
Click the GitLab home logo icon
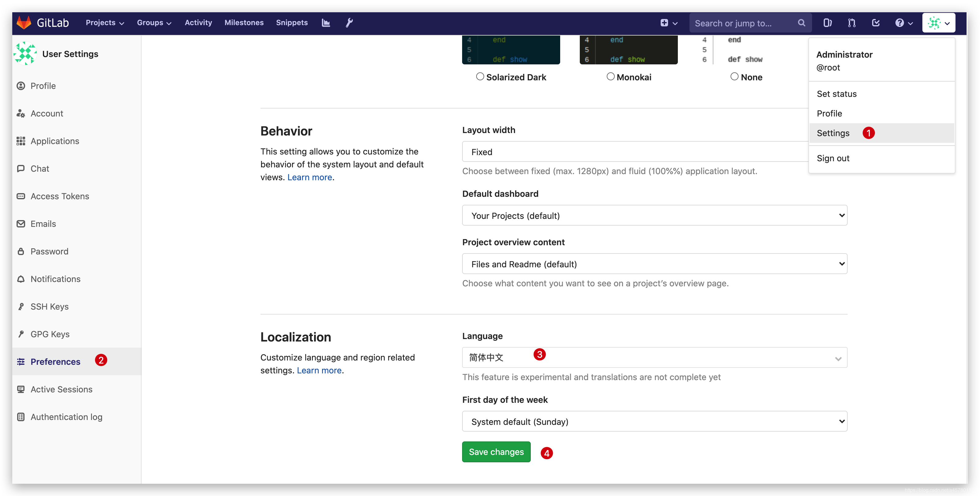coord(24,23)
